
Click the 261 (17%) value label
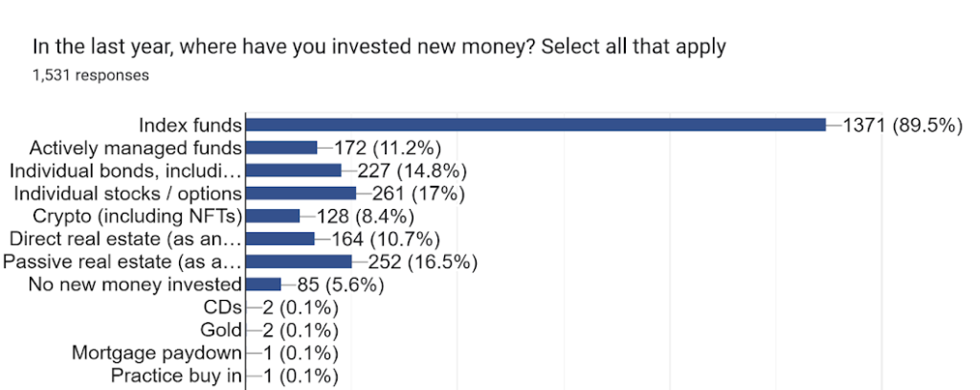(x=418, y=194)
